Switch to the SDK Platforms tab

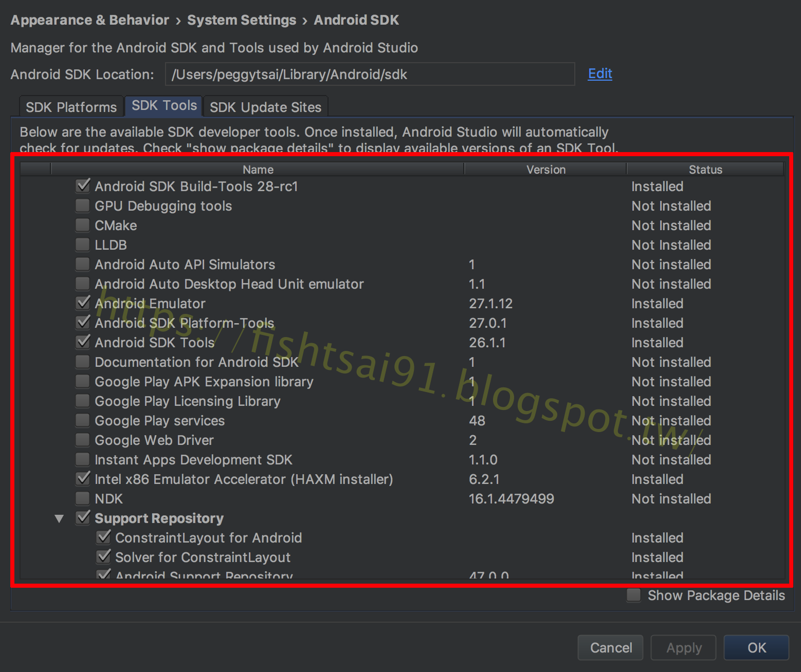(71, 107)
